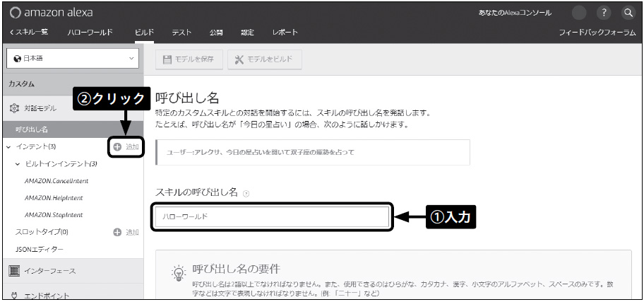
Task: Click the 対話モデル gear icon
Action: [14, 109]
